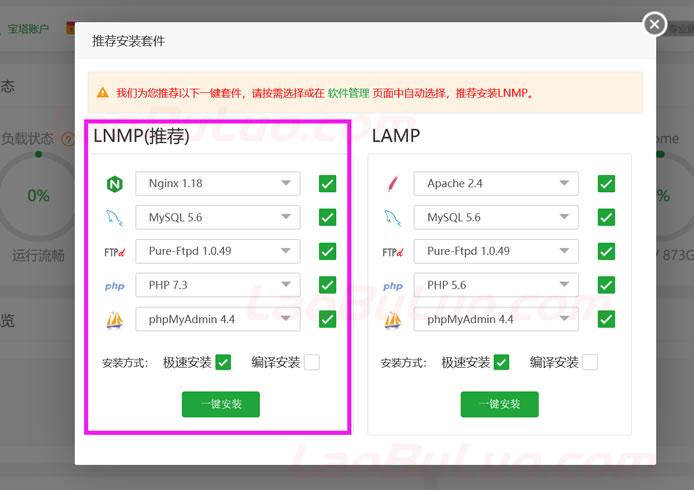
Task: Uncheck the Nginx 1.18 checkbox
Action: [327, 184]
